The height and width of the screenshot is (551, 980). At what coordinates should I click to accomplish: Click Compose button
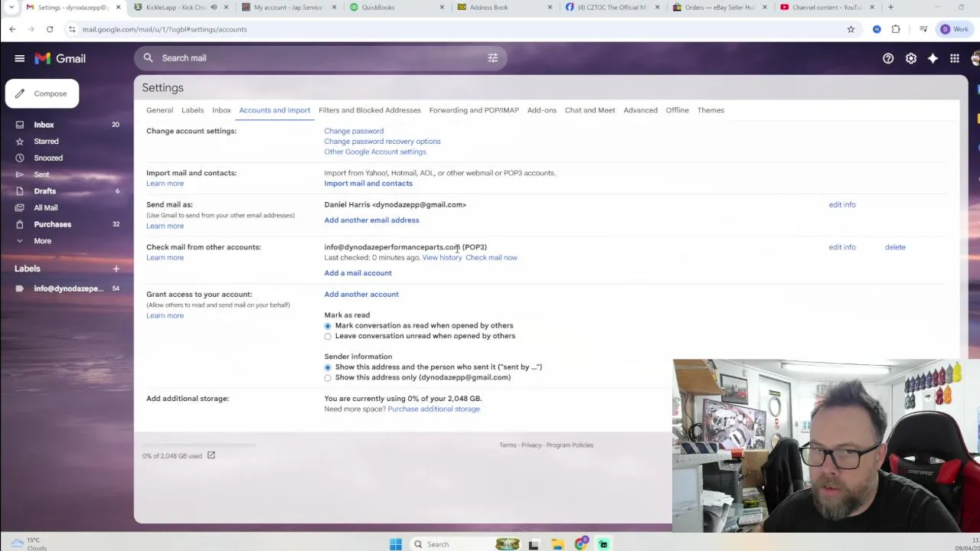(x=42, y=93)
